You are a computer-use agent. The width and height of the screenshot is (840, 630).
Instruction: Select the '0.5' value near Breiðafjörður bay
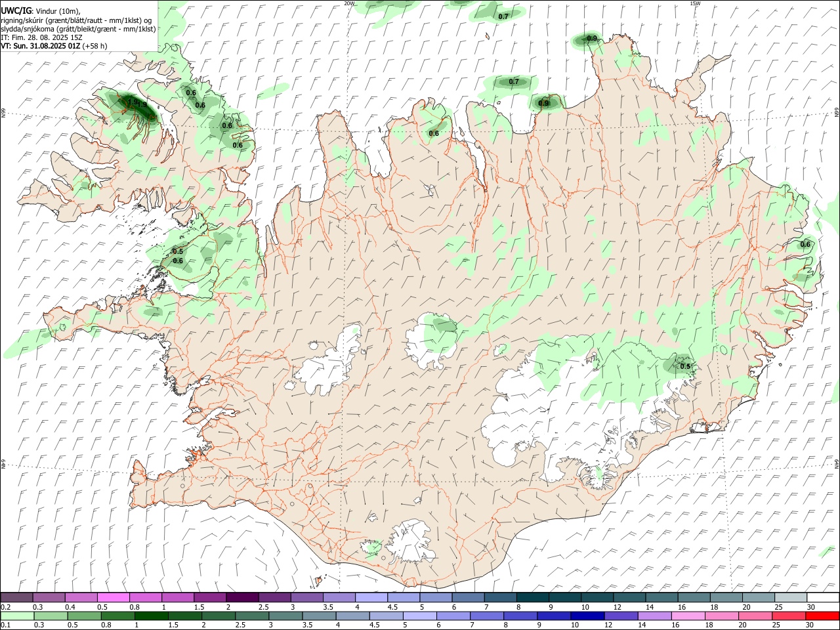pos(178,251)
